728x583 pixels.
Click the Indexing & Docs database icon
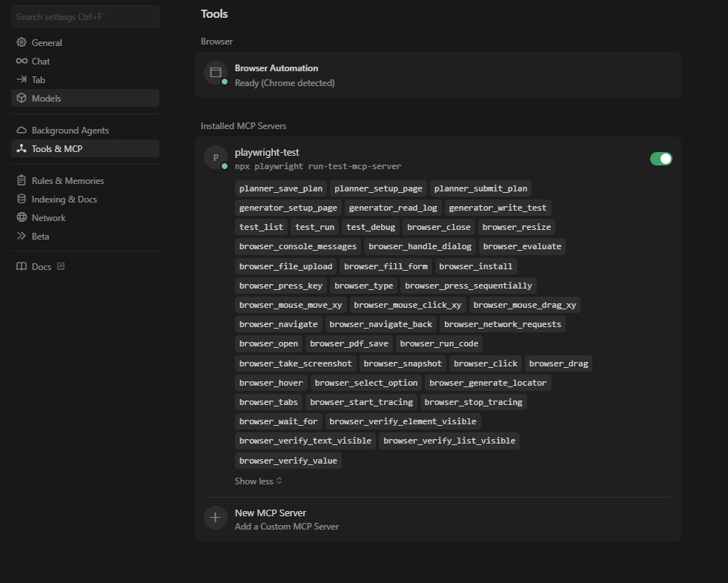pos(21,199)
